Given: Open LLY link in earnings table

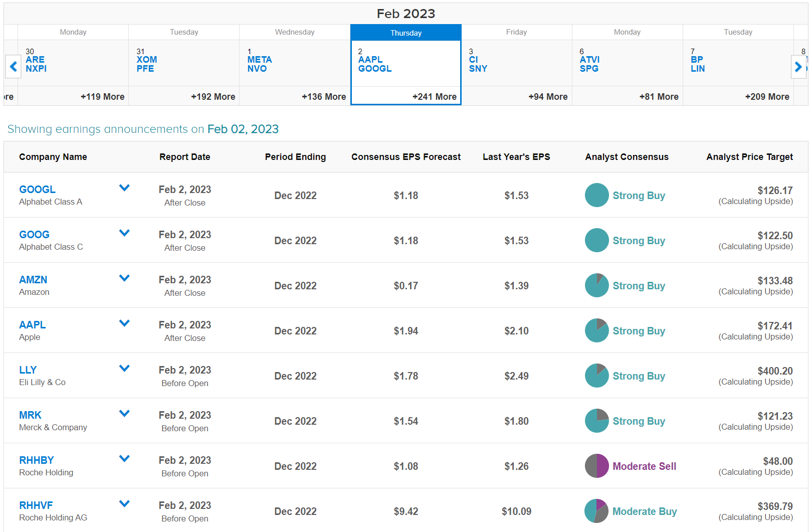Looking at the screenshot, I should click(x=28, y=370).
